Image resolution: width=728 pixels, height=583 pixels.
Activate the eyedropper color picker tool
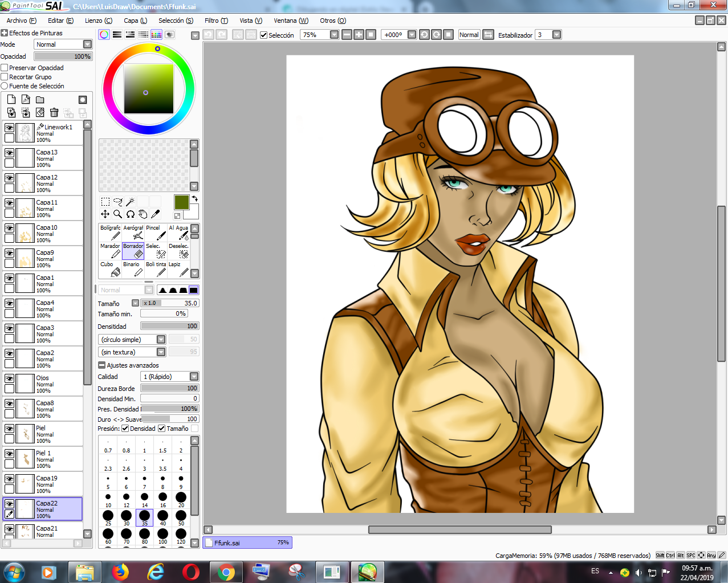[x=155, y=214]
